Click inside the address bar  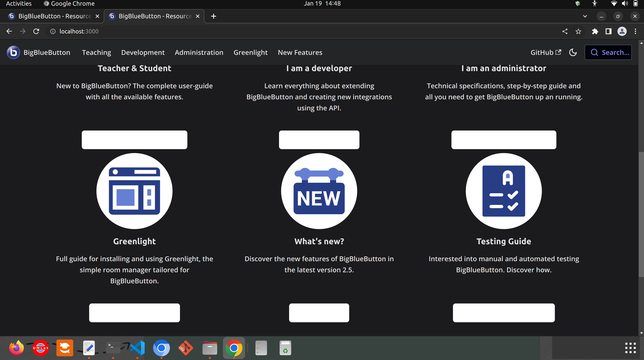coord(175,31)
